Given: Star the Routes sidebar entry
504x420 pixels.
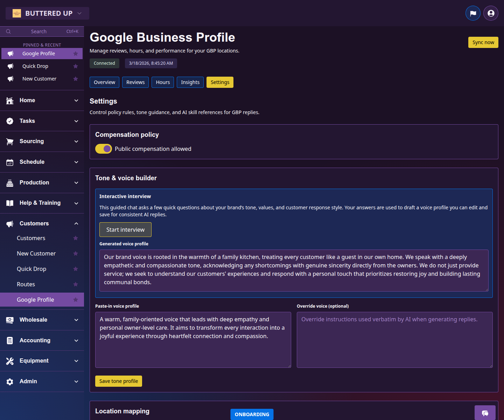Looking at the screenshot, I should point(76,284).
